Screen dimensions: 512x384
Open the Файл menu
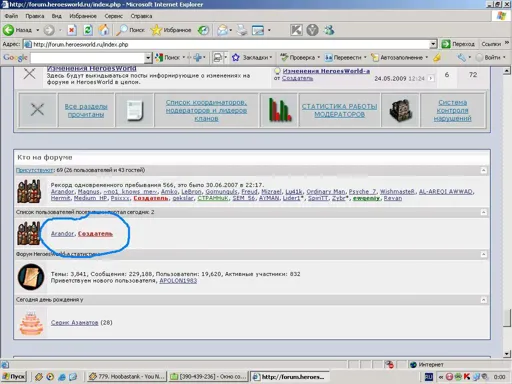(x=11, y=16)
